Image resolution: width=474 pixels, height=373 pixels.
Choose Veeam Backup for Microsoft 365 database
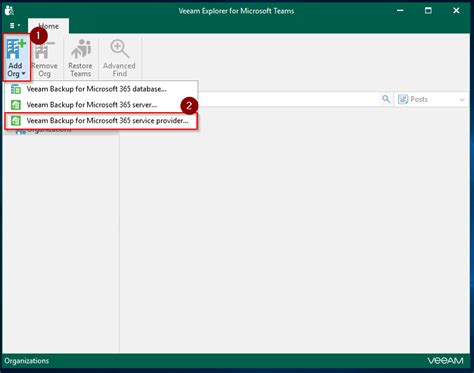101,89
